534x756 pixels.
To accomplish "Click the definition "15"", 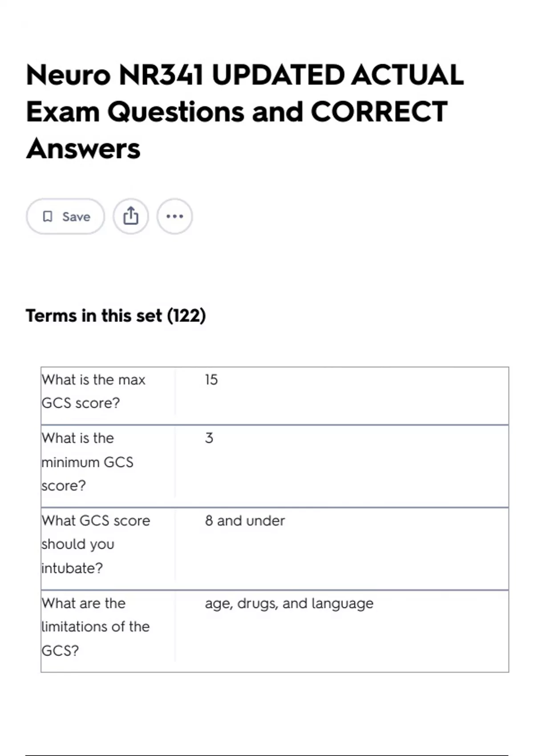I will (211, 380).
